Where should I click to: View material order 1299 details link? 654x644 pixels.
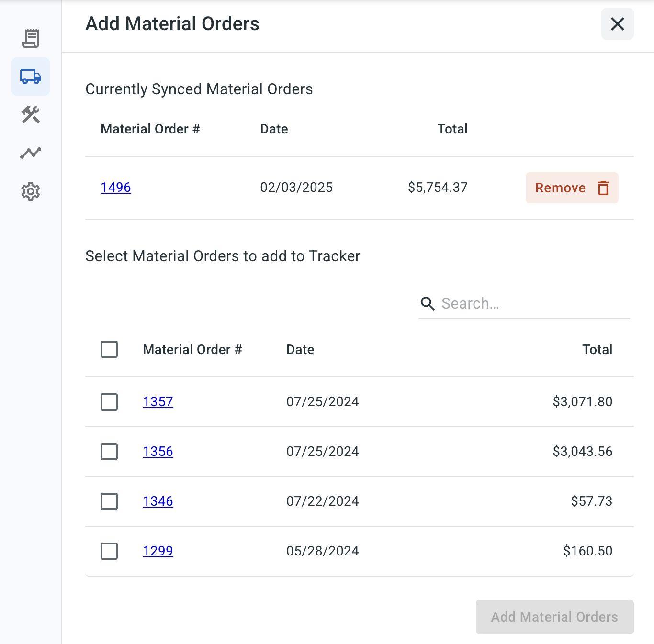tap(158, 551)
